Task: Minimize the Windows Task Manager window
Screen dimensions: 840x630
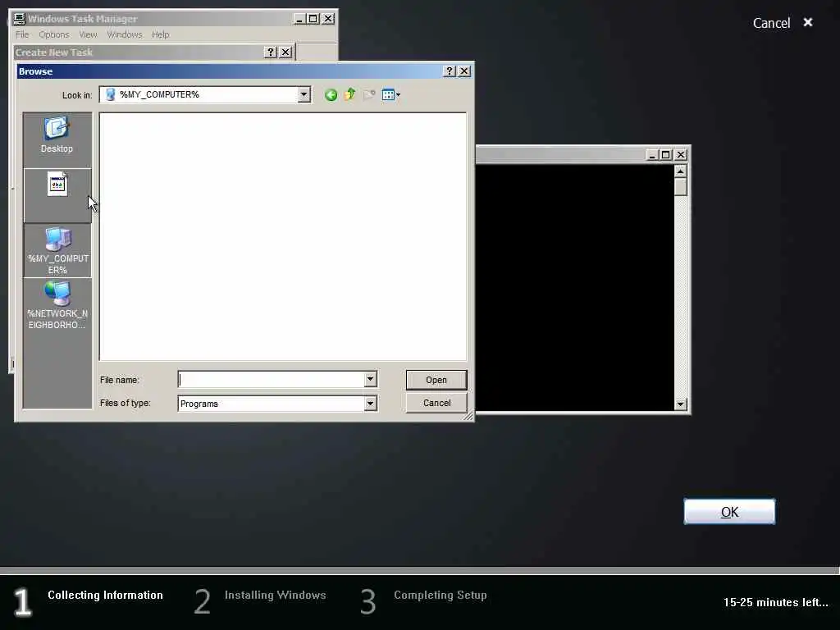Action: click(x=299, y=19)
